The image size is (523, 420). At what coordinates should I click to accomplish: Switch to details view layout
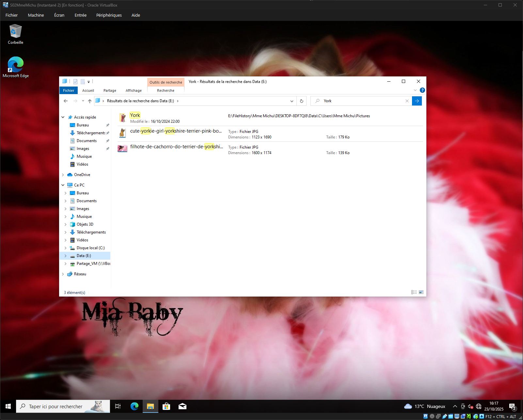point(414,292)
